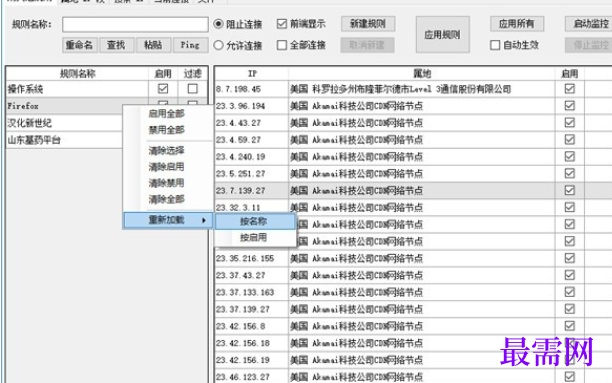612x383 pixels.
Task: Click the 粘贴 button
Action: [153, 45]
